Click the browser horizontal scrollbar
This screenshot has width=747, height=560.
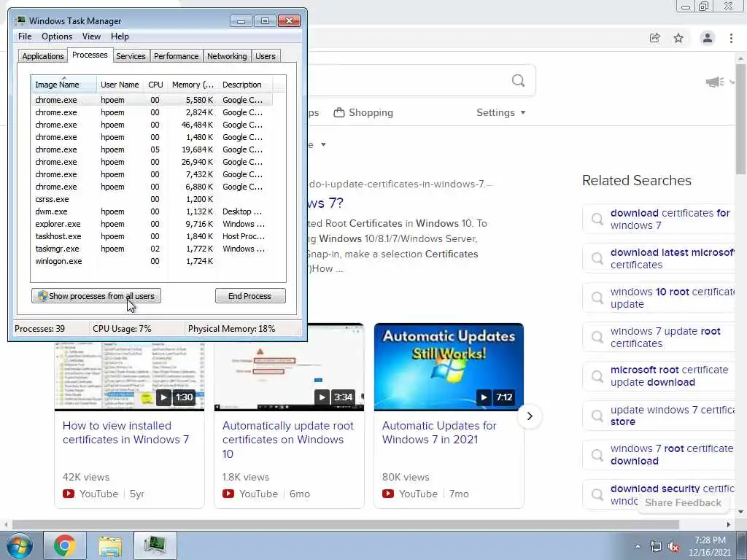346,524
